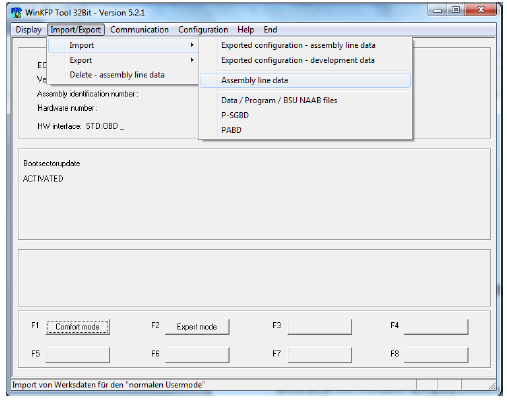Click the empty F3 button
The width and height of the screenshot is (507, 400).
point(319,327)
